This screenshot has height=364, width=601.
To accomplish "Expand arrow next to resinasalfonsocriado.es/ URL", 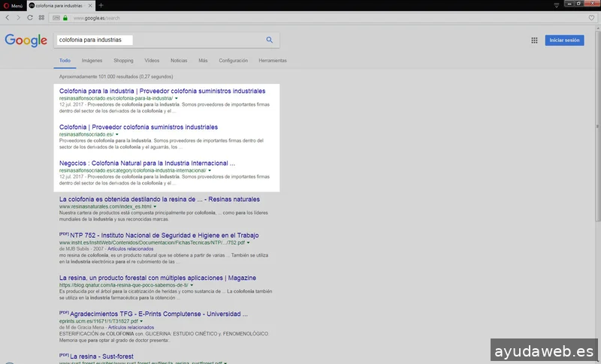I will [x=117, y=134].
